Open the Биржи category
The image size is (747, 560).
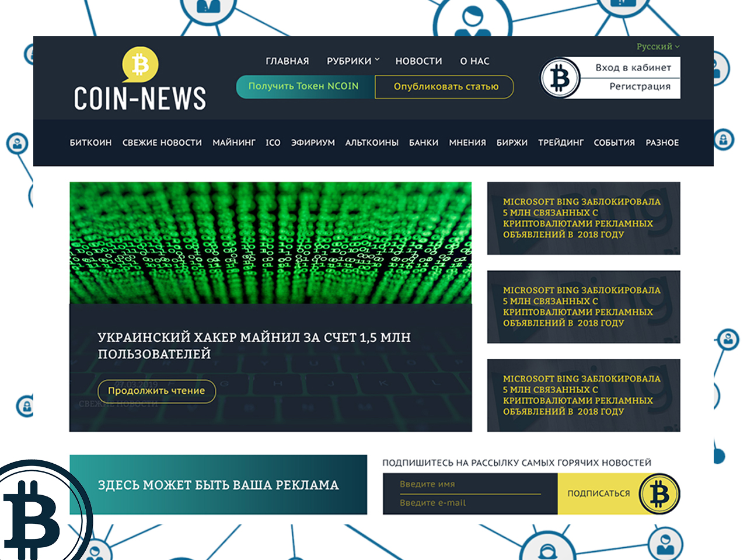(512, 142)
